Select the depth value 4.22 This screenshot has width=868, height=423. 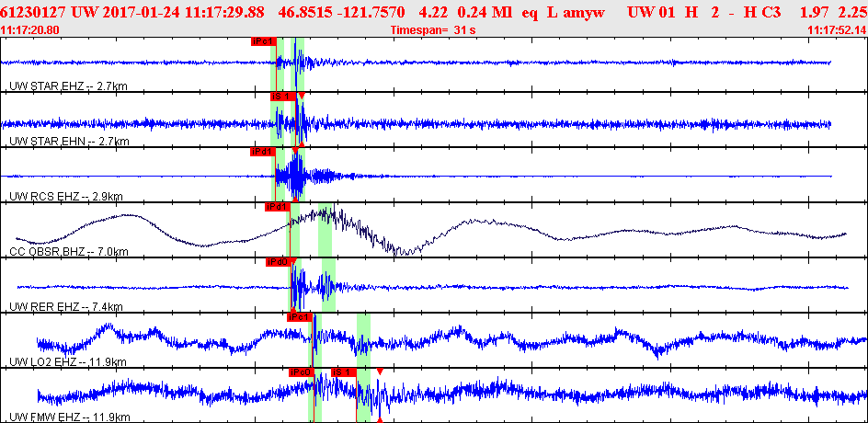pos(433,12)
